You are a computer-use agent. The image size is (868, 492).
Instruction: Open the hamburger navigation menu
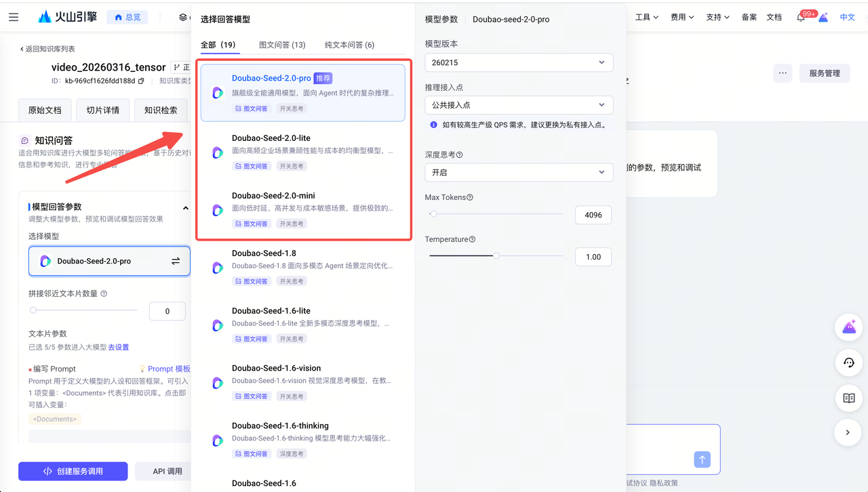pyautogui.click(x=14, y=17)
